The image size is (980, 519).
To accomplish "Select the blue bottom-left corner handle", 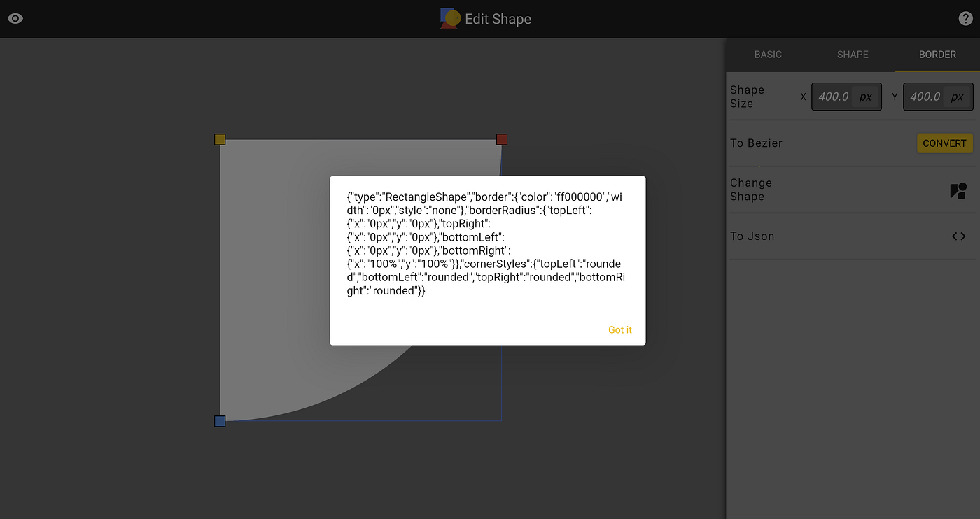I will click(x=220, y=420).
